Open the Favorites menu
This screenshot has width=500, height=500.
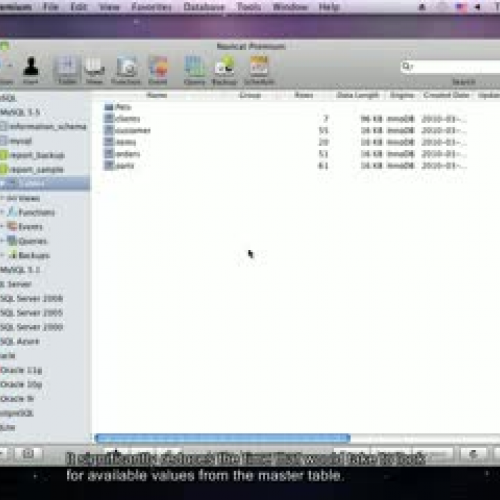[151, 7]
